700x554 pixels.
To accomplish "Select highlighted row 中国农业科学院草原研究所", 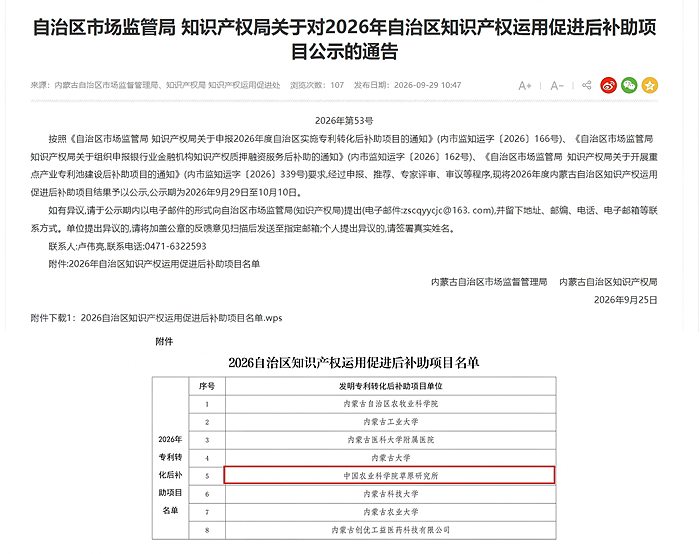I will 389,475.
